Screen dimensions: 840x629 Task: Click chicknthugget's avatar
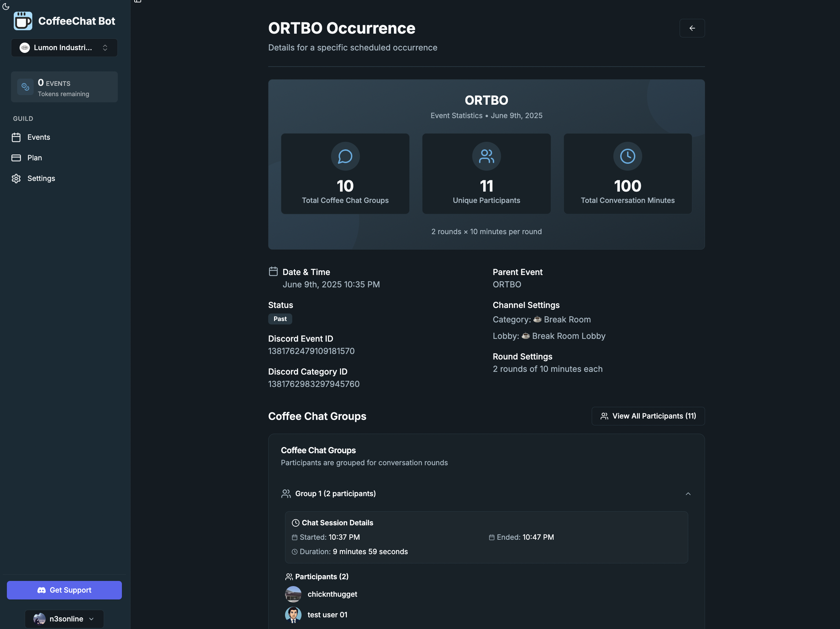[x=293, y=594]
